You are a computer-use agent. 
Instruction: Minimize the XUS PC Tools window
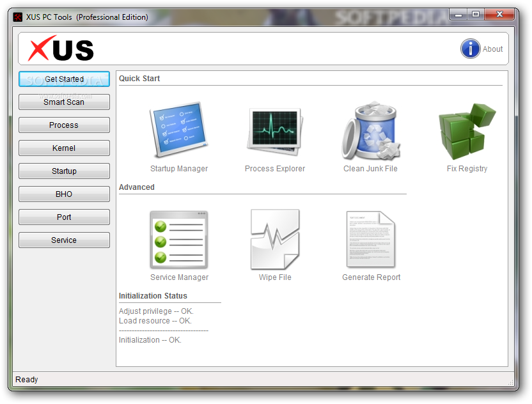pos(458,15)
